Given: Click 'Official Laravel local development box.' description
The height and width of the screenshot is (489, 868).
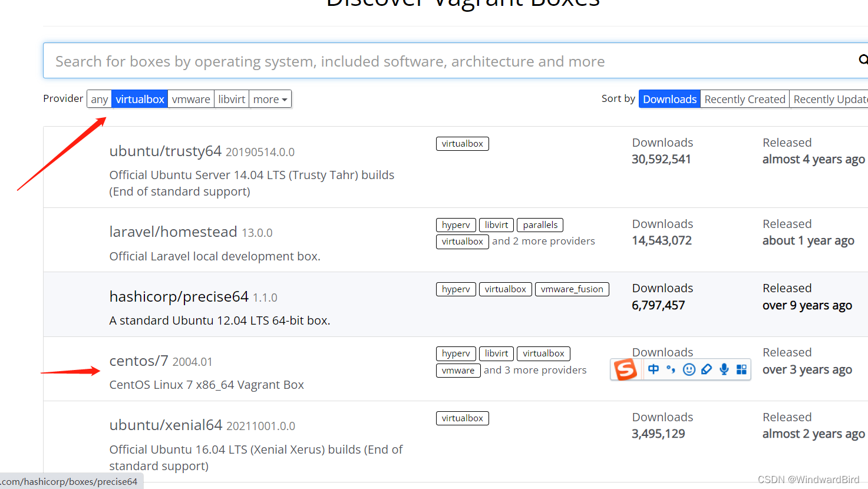Looking at the screenshot, I should pyautogui.click(x=215, y=256).
